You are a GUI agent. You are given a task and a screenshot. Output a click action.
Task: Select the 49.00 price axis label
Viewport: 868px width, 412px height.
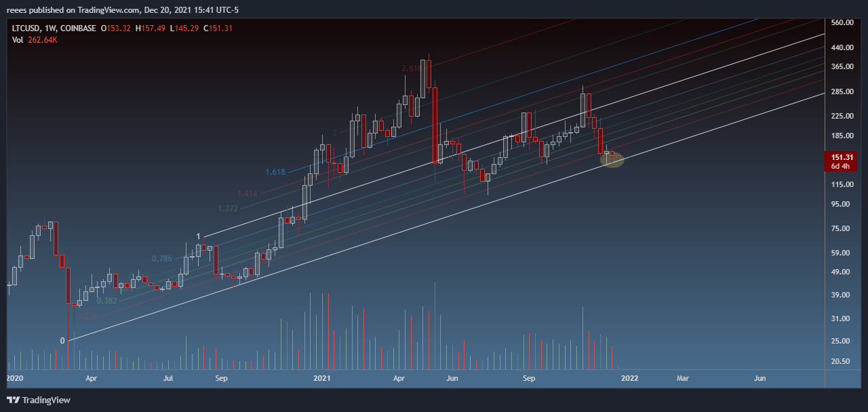[x=840, y=272]
